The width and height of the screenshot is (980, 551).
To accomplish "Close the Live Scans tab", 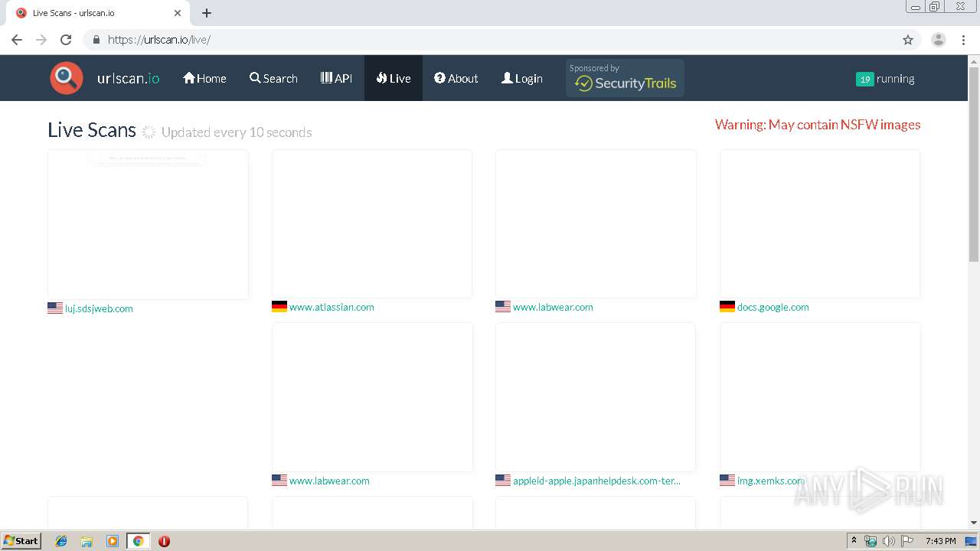I will click(x=178, y=13).
